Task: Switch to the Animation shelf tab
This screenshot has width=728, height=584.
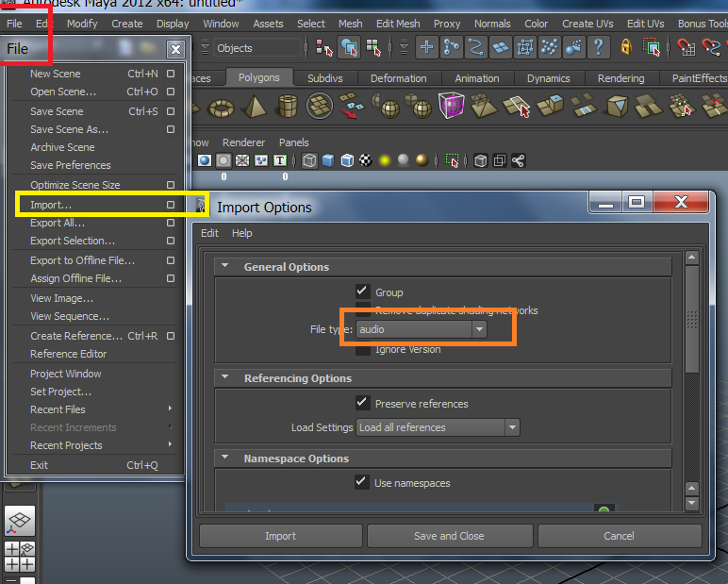Action: pos(477,78)
